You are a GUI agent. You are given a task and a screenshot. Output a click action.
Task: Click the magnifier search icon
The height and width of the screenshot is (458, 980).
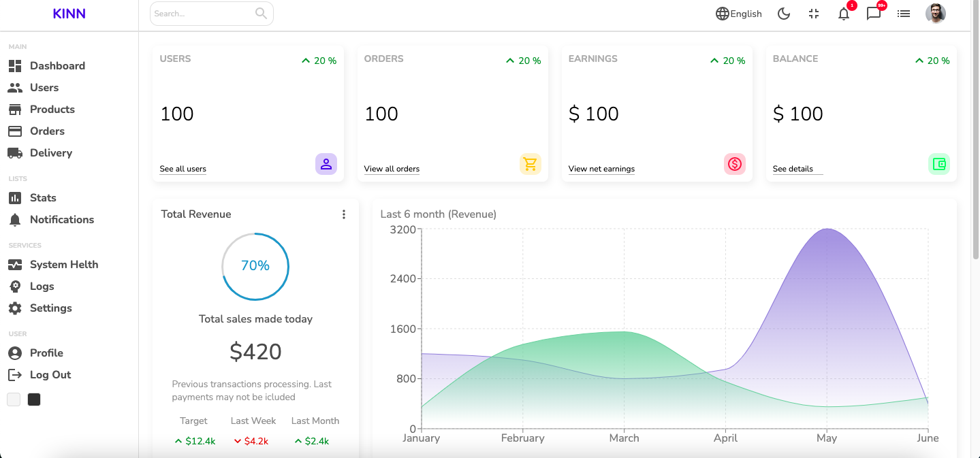tap(261, 14)
